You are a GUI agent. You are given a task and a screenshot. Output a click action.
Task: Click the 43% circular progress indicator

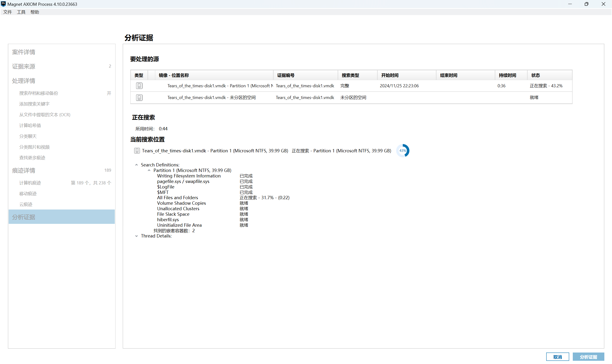pyautogui.click(x=402, y=151)
